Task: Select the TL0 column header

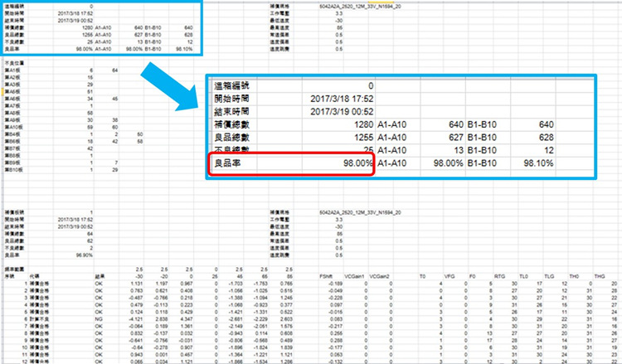Action: pos(523,276)
